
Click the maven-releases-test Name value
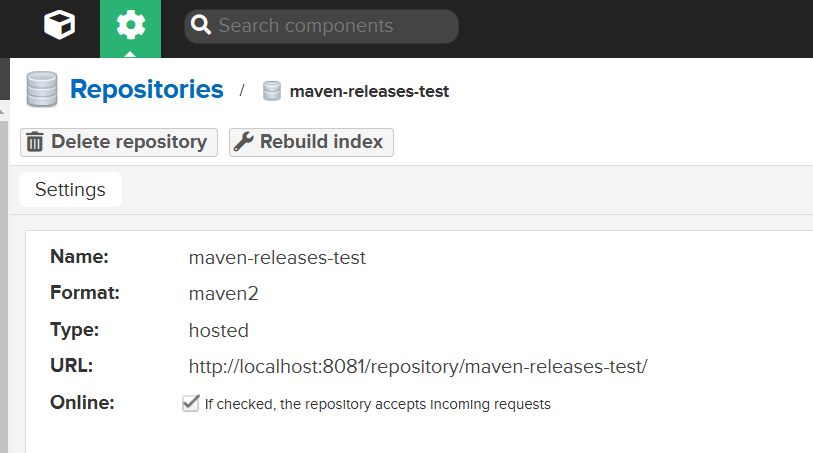click(277, 258)
